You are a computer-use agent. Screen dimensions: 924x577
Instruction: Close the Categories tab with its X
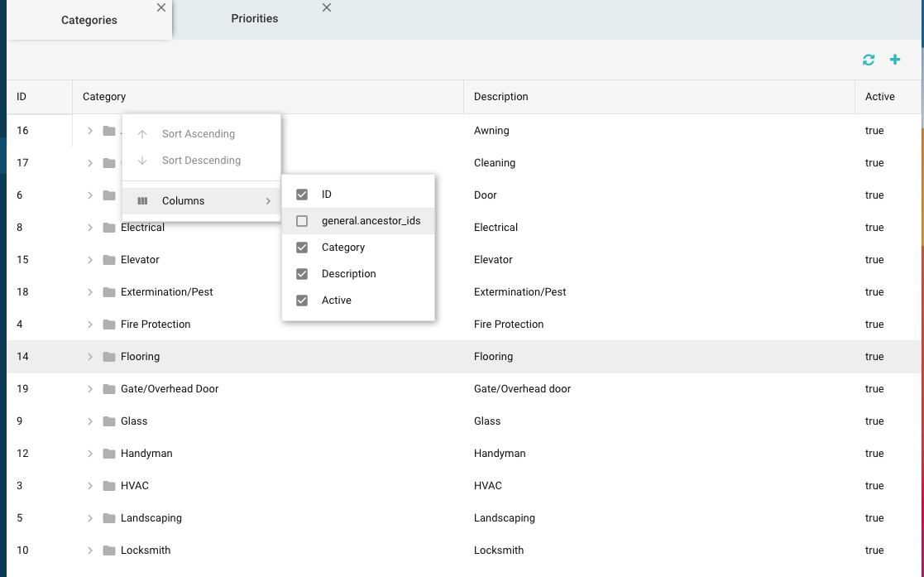click(161, 7)
